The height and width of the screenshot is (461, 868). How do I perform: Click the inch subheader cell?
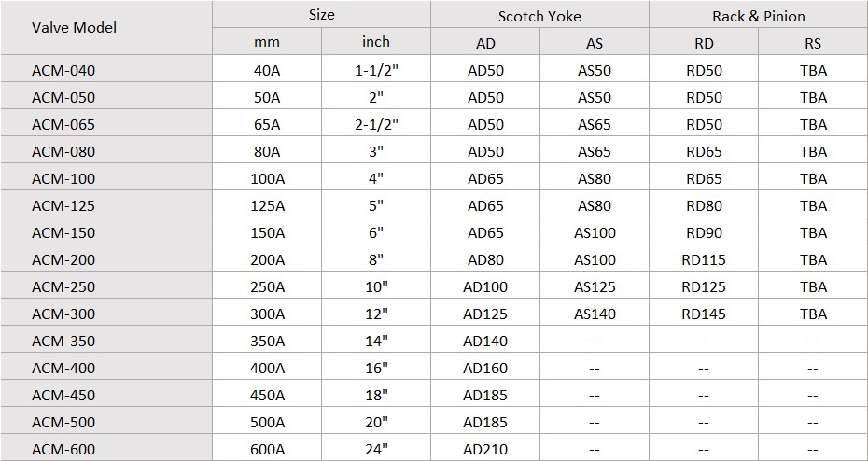[376, 41]
